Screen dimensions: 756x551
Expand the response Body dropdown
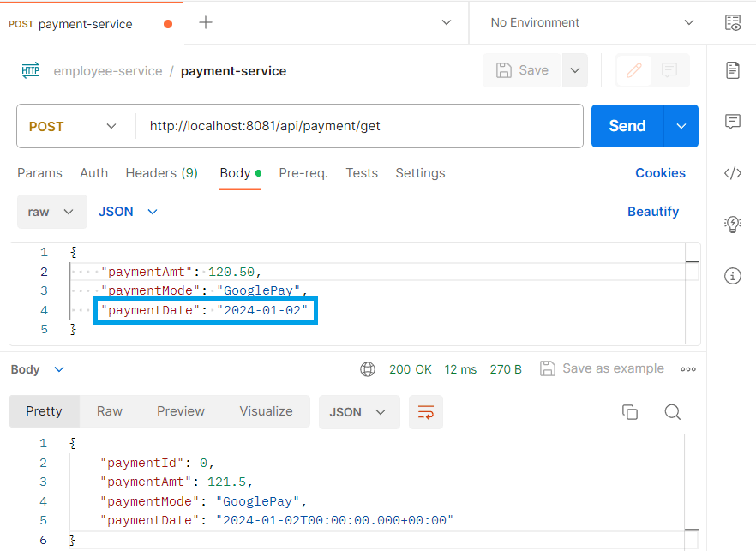[x=37, y=369]
